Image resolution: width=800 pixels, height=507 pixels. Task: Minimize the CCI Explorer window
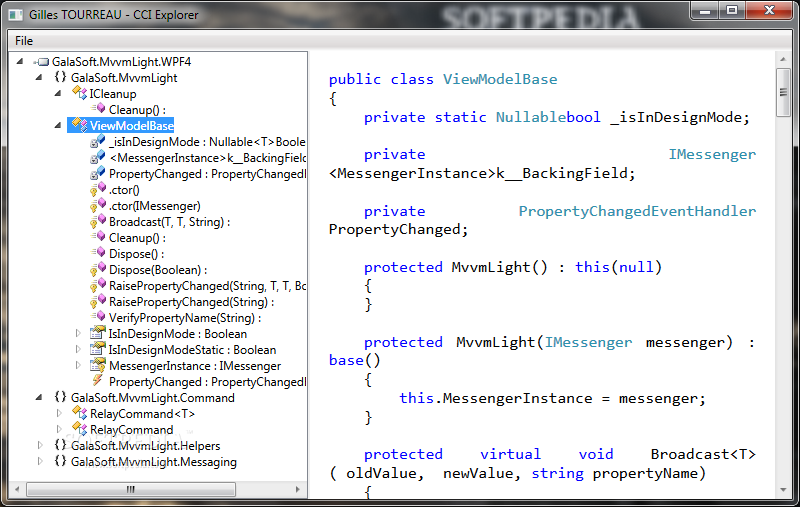coord(706,10)
